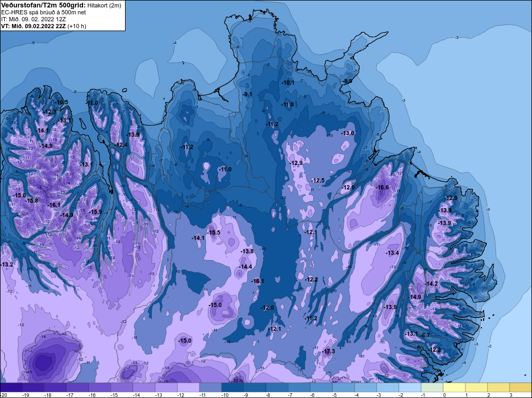Select the -15.5 temperature label
The image size is (532, 398).
[x=214, y=233]
